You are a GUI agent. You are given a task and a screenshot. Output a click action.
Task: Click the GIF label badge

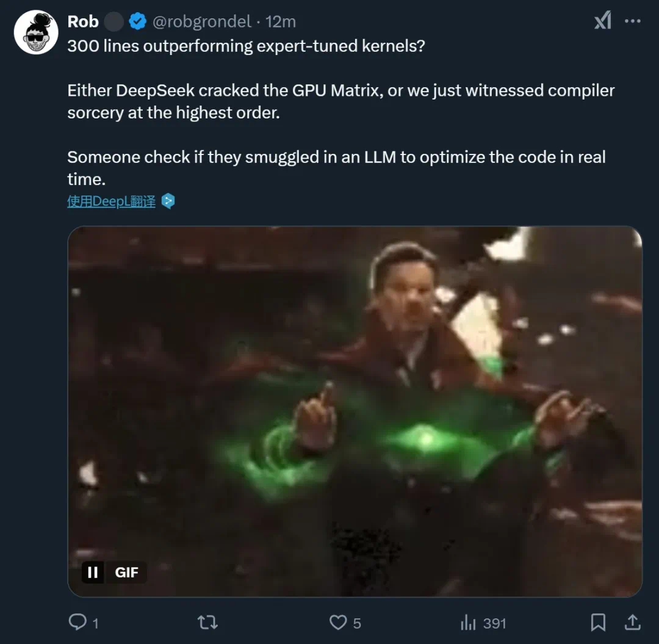point(126,573)
